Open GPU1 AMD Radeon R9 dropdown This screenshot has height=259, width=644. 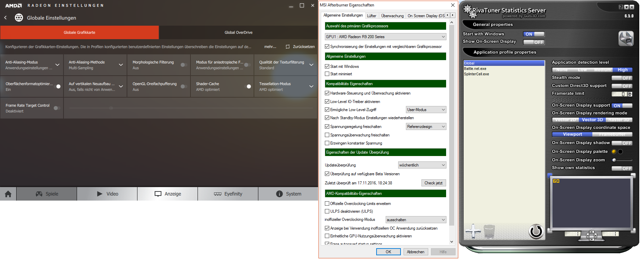tap(385, 37)
